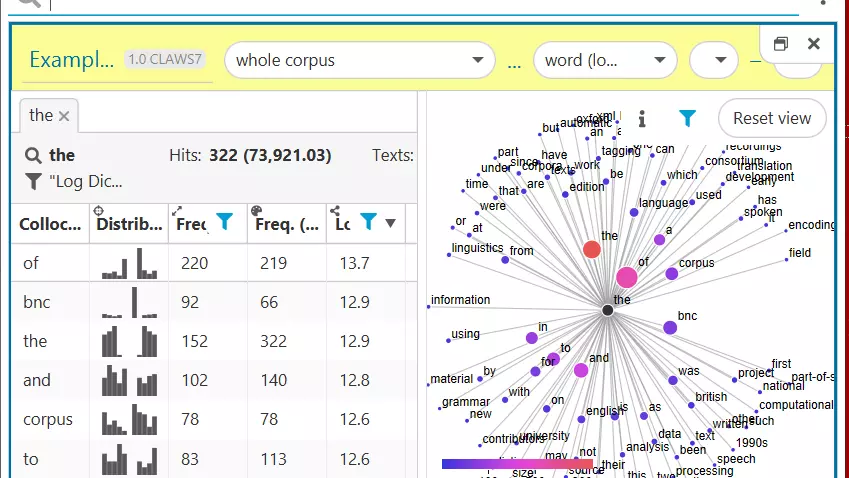Viewport: 849px width, 478px height.
Task: Select collocate row 'of'
Action: pyautogui.click(x=214, y=263)
